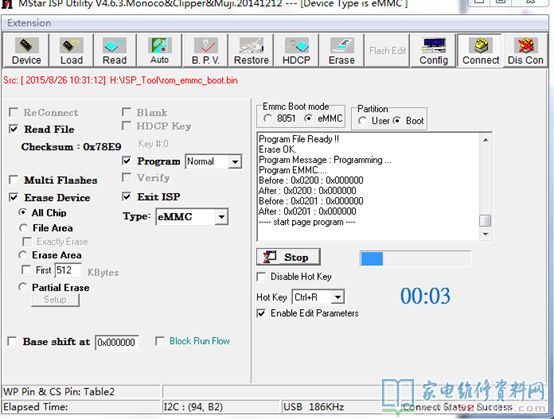Uncheck the Exit ISP checkbox
554x419 pixels.
126,196
